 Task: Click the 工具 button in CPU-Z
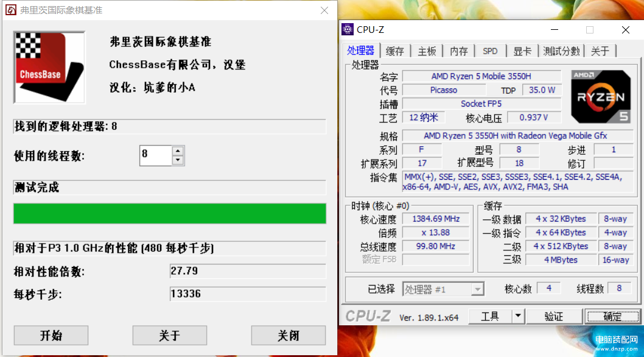[490, 316]
